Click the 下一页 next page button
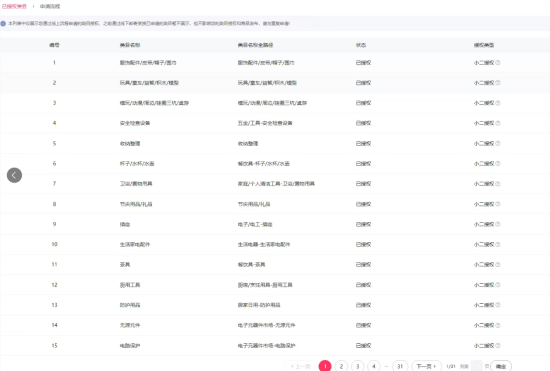 [x=426, y=366]
